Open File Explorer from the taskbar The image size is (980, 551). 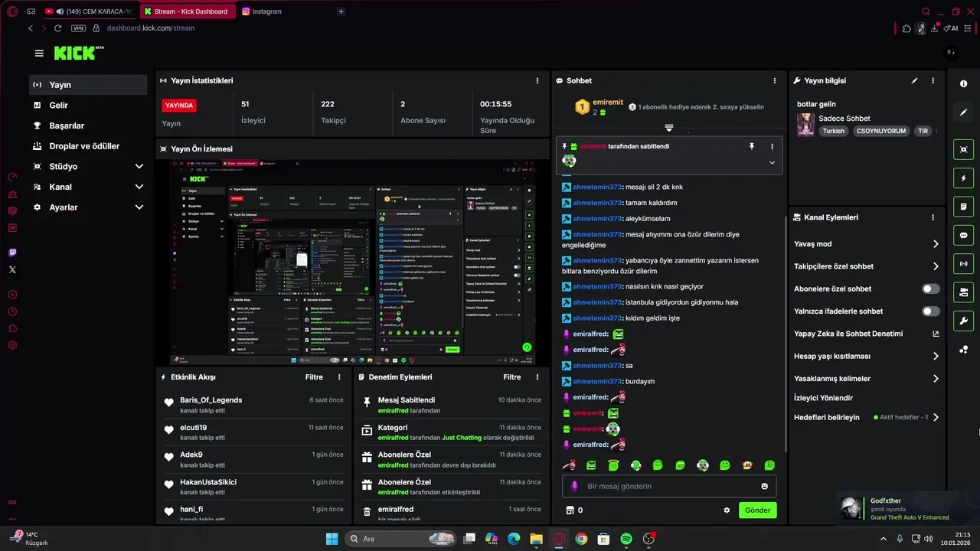(536, 539)
